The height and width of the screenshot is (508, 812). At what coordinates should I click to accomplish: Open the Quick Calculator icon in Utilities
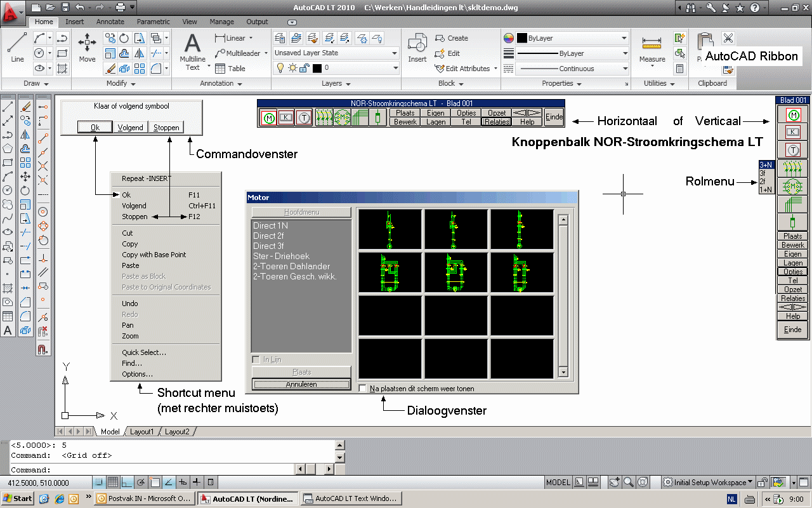[680, 68]
